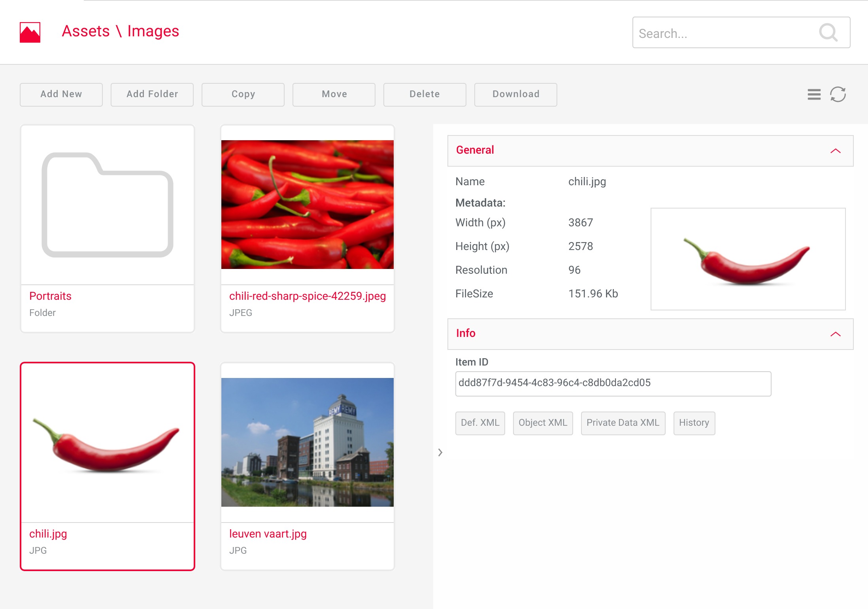Collapse the details side panel arrow
The width and height of the screenshot is (868, 609).
tap(440, 453)
